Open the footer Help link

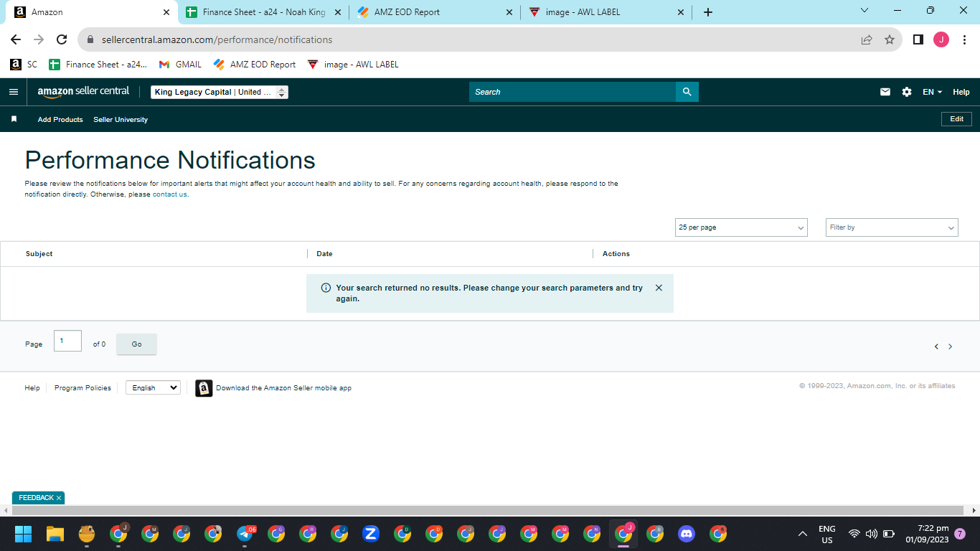click(x=32, y=388)
